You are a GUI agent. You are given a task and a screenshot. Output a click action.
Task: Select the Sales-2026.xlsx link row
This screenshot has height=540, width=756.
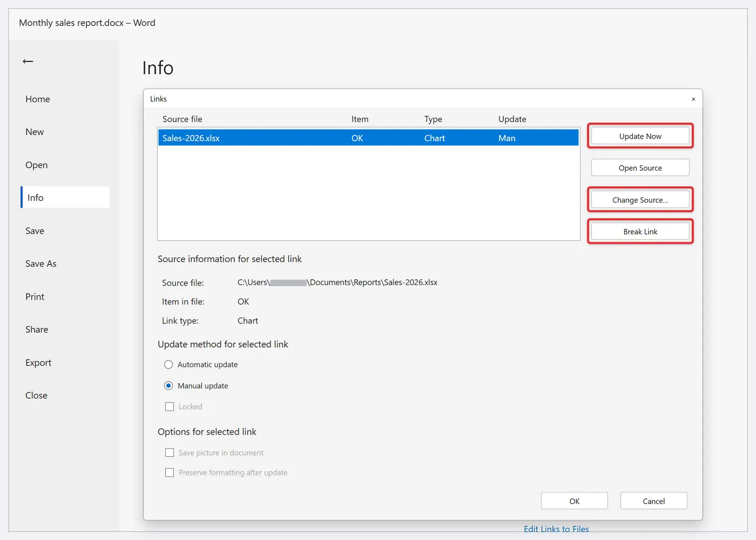[368, 138]
